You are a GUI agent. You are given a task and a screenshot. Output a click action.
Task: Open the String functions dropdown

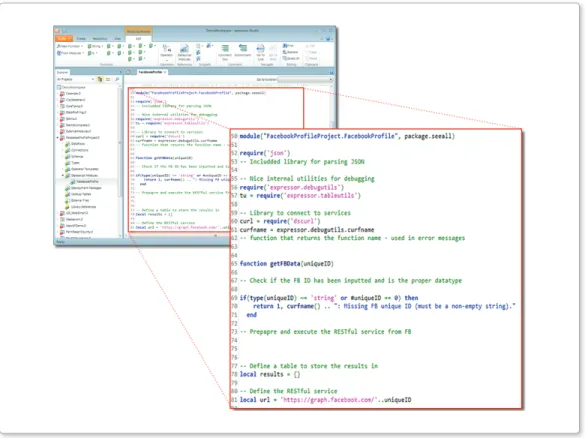96,46
